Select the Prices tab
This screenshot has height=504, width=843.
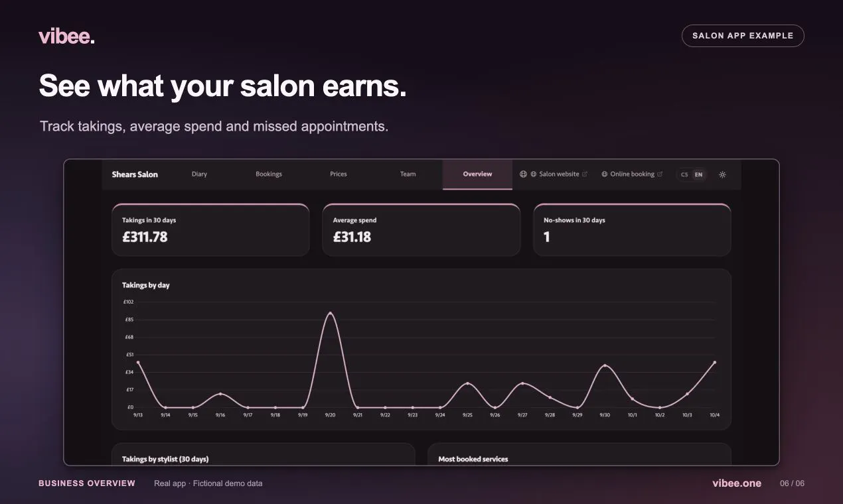pos(339,174)
